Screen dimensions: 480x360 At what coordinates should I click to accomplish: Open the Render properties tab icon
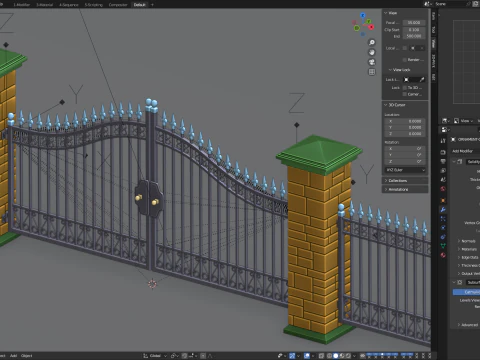(x=443, y=152)
